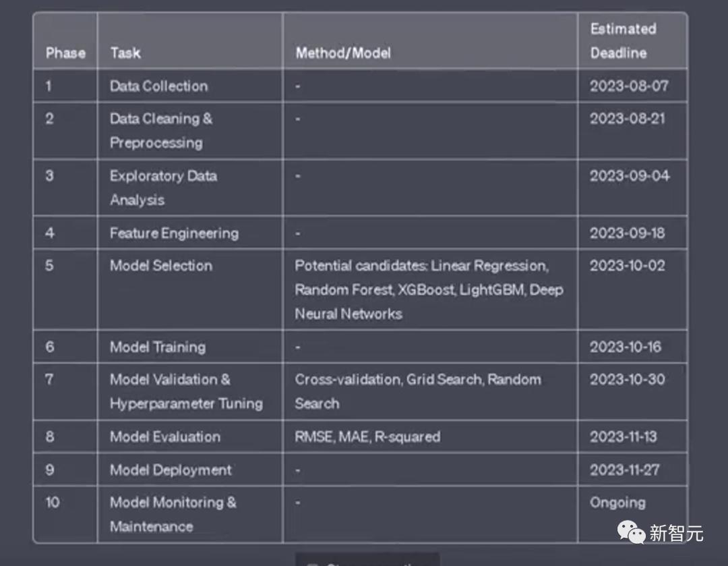Select the 2023-08-07 deadline cell
The width and height of the screenshot is (728, 566).
(x=629, y=86)
